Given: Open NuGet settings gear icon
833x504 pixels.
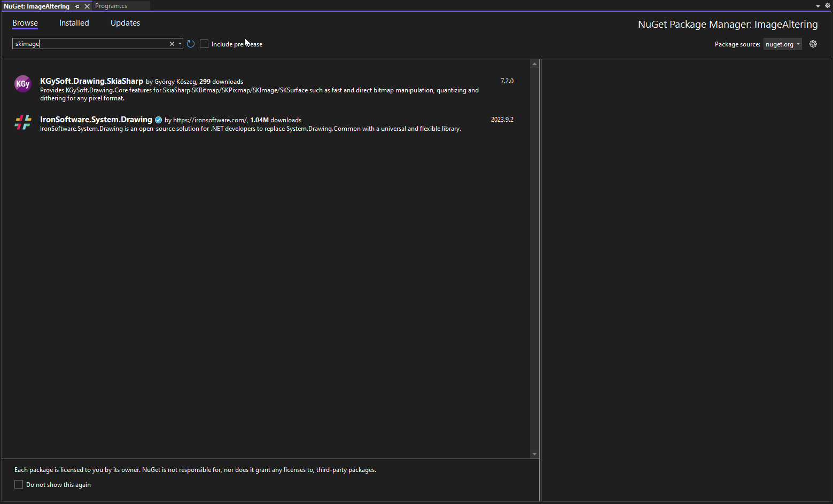Looking at the screenshot, I should [813, 44].
